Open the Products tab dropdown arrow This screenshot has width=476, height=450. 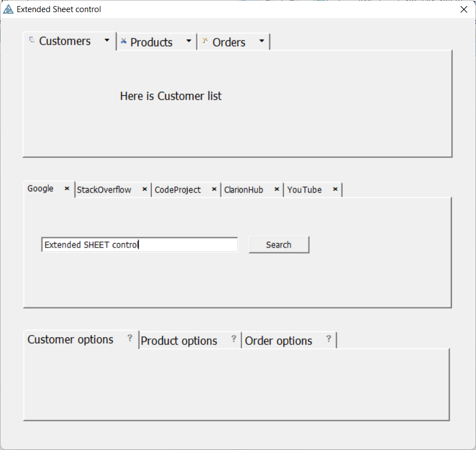click(x=189, y=41)
